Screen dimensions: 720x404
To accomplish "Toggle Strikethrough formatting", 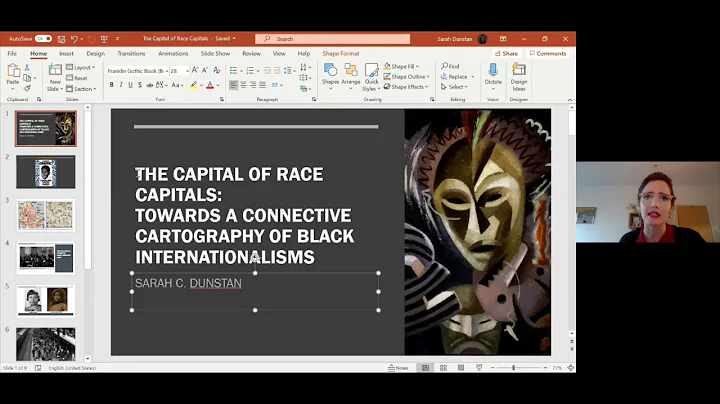I will point(150,85).
